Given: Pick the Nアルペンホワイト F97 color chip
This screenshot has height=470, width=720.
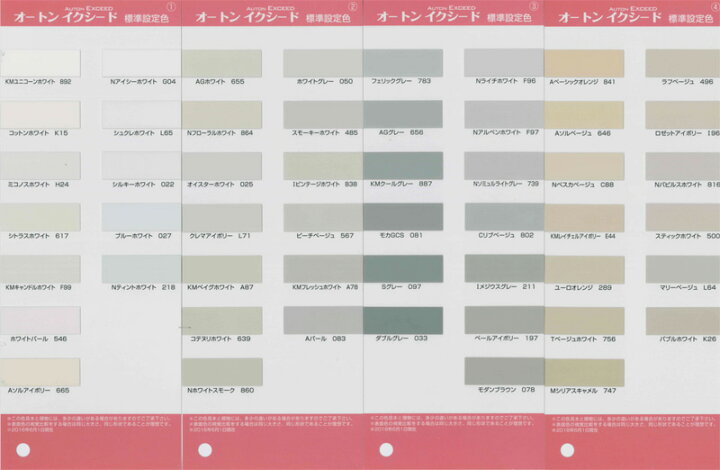Looking at the screenshot, I should (504, 114).
